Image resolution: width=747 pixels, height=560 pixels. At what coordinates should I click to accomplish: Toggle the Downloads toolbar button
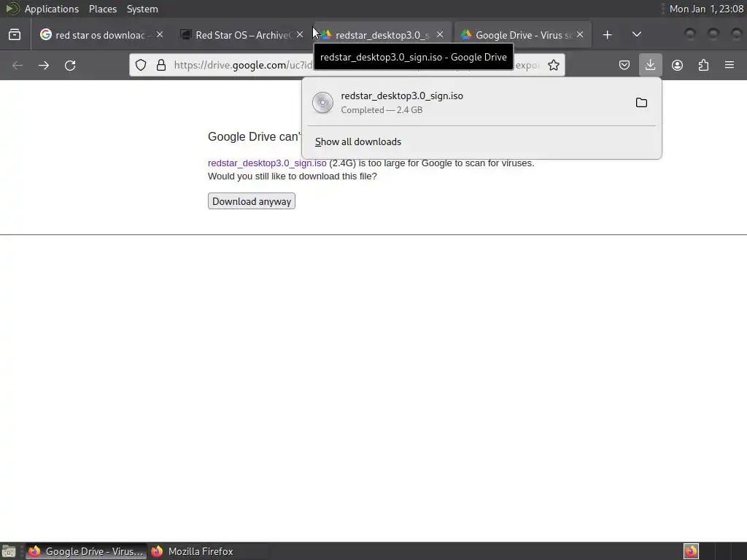tap(650, 65)
